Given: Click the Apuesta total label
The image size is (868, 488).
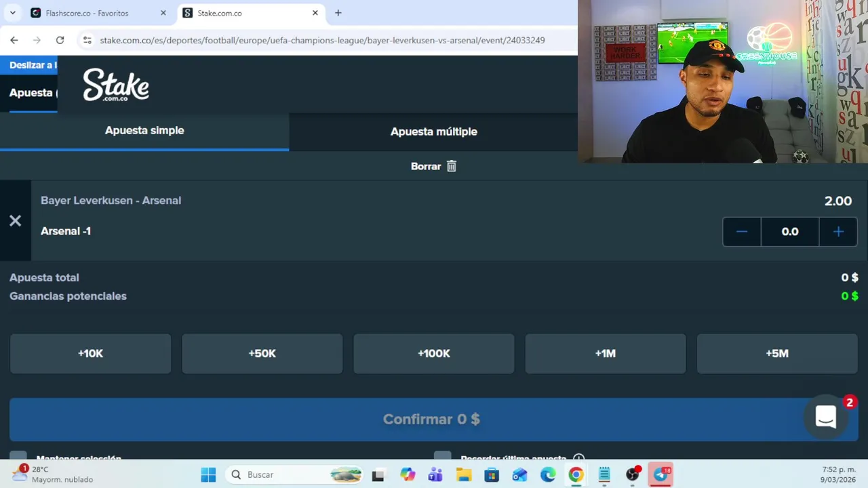Looking at the screenshot, I should (x=44, y=278).
